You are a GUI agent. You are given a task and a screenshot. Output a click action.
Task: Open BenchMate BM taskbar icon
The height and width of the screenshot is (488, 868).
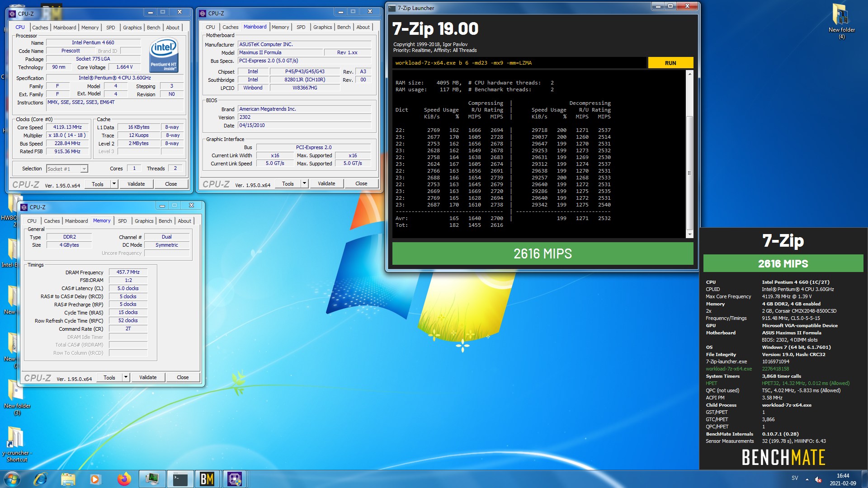tap(207, 479)
